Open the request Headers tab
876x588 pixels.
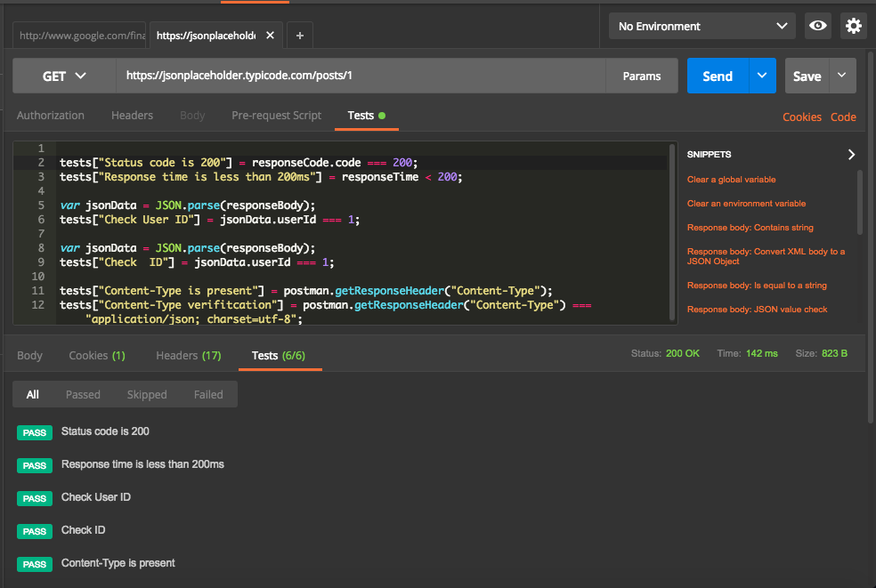pyautogui.click(x=132, y=116)
